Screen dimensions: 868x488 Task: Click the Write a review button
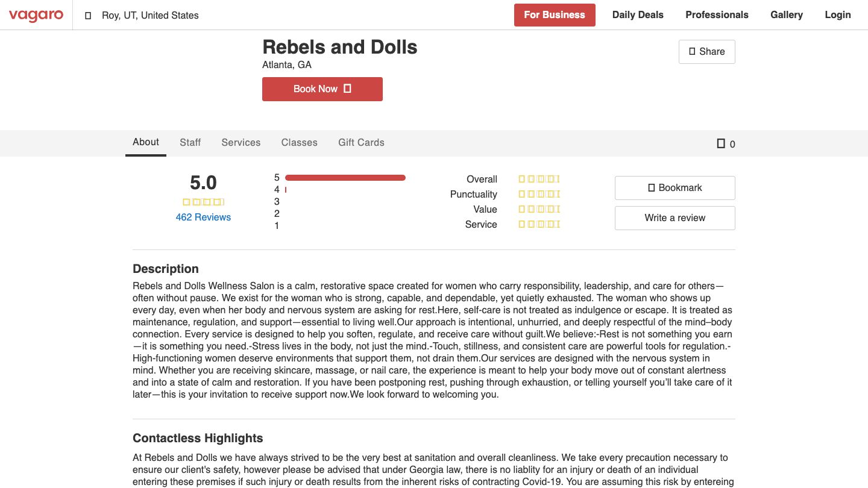click(675, 217)
